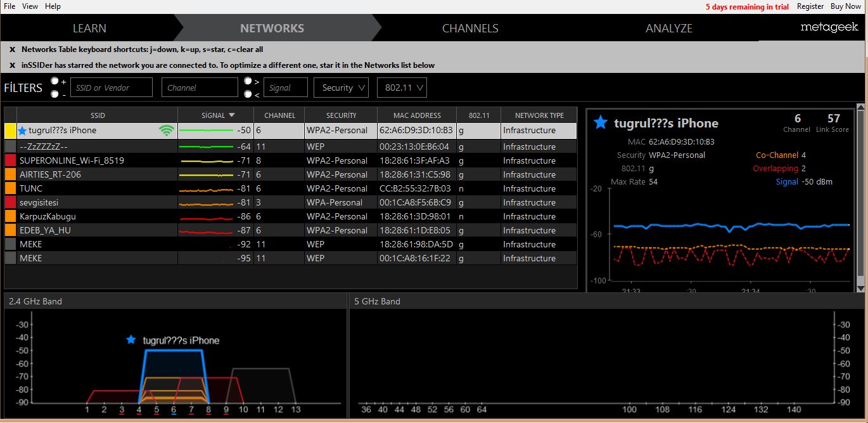This screenshot has width=868, height=423.
Task: Click the gray color box of --ZzZZZzZ-- row
Action: click(10, 146)
